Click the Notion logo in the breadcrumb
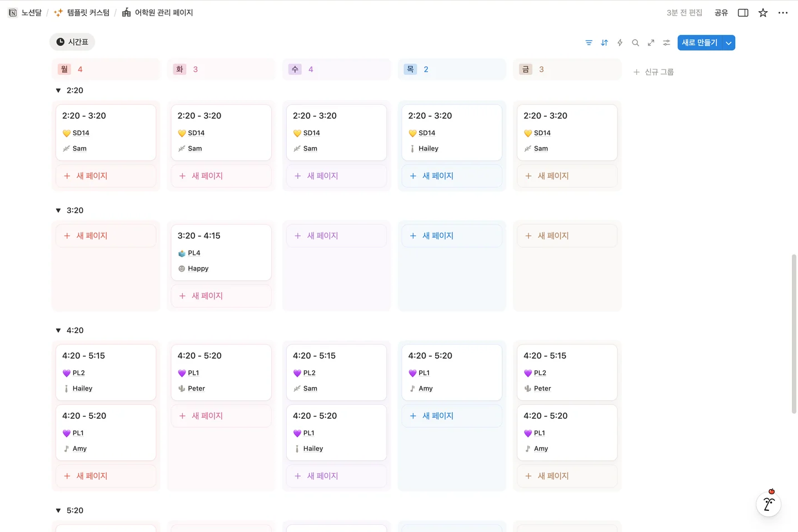The height and width of the screenshot is (532, 798). click(12, 12)
